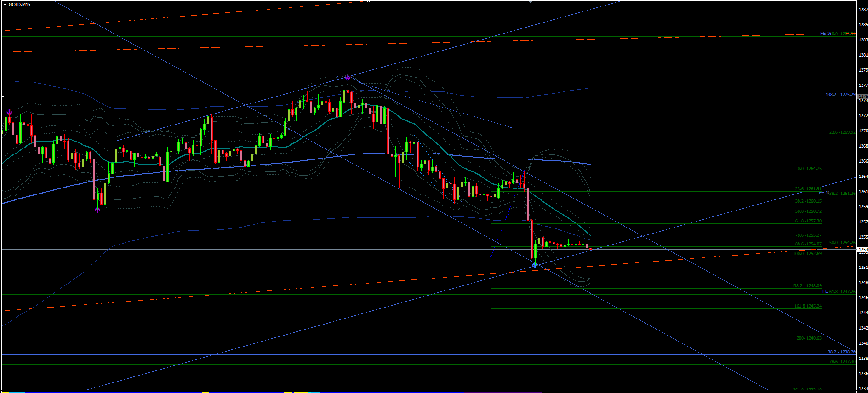
Task: Select the Fibonacci label 200- 1240.63
Action: click(x=809, y=338)
